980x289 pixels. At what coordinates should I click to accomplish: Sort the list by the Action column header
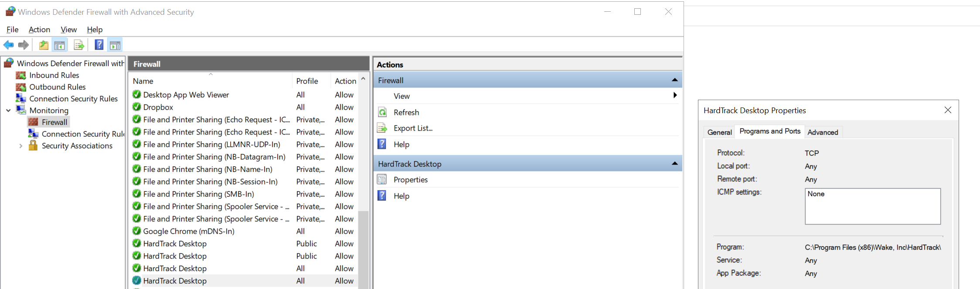coord(345,81)
